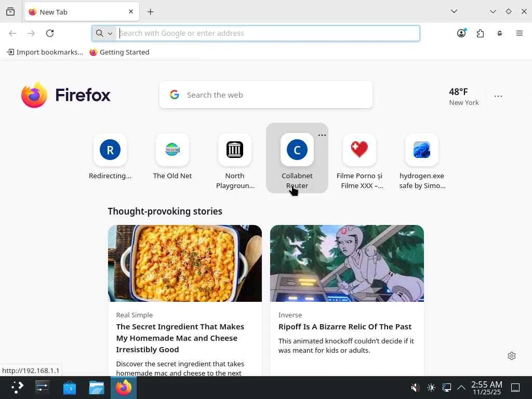The height and width of the screenshot is (399, 532).
Task: Click the Firefox logo on new tab
Action: [x=66, y=95]
